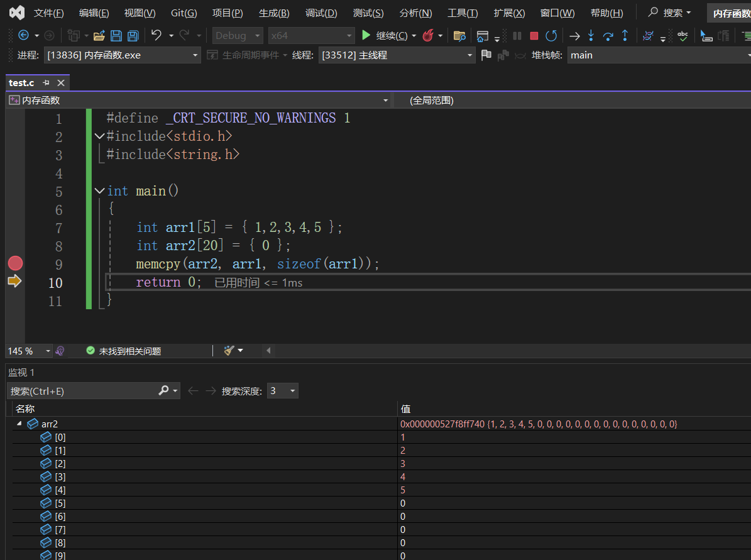Step Into with the down arrow icon
The image size is (751, 560).
point(591,35)
